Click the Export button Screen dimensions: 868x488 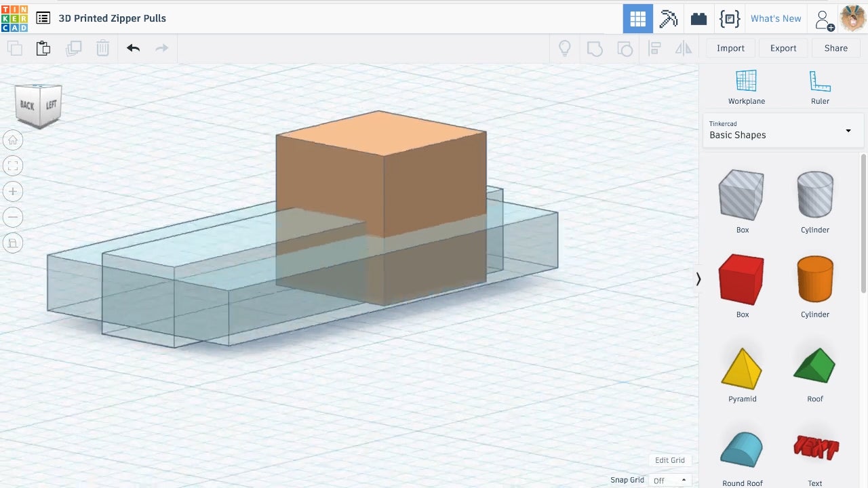pyautogui.click(x=783, y=48)
